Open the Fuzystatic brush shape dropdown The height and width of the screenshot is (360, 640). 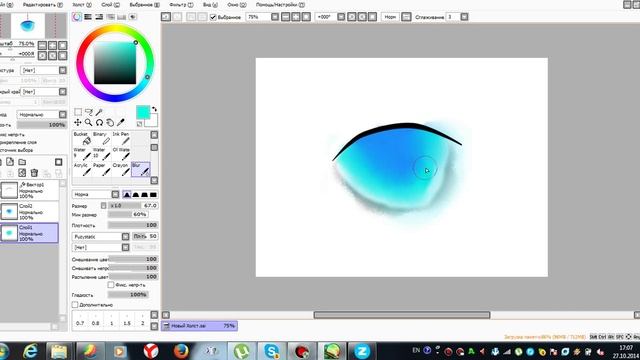[x=101, y=236]
